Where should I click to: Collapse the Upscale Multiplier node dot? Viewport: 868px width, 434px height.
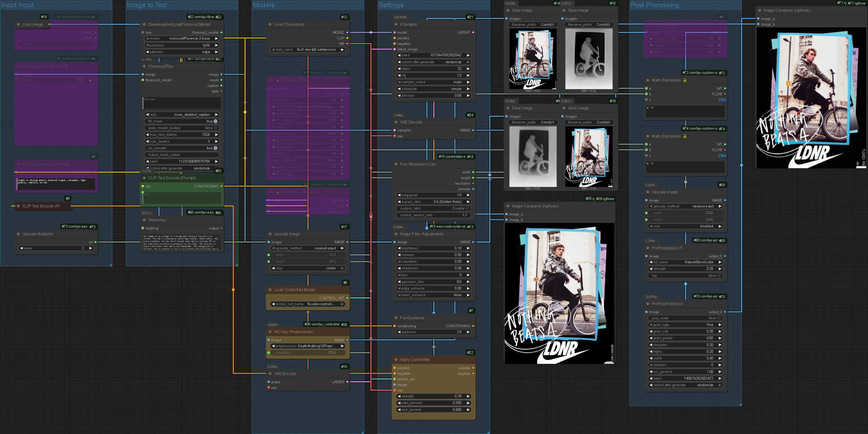tap(19, 234)
